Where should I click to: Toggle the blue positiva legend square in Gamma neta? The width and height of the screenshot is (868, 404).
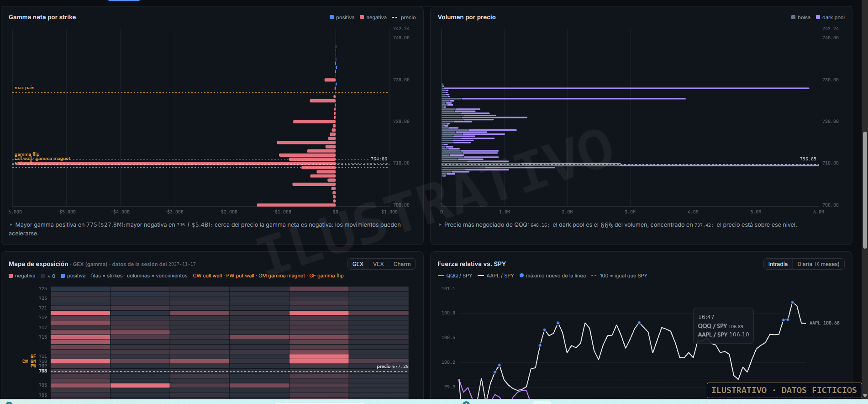click(332, 17)
